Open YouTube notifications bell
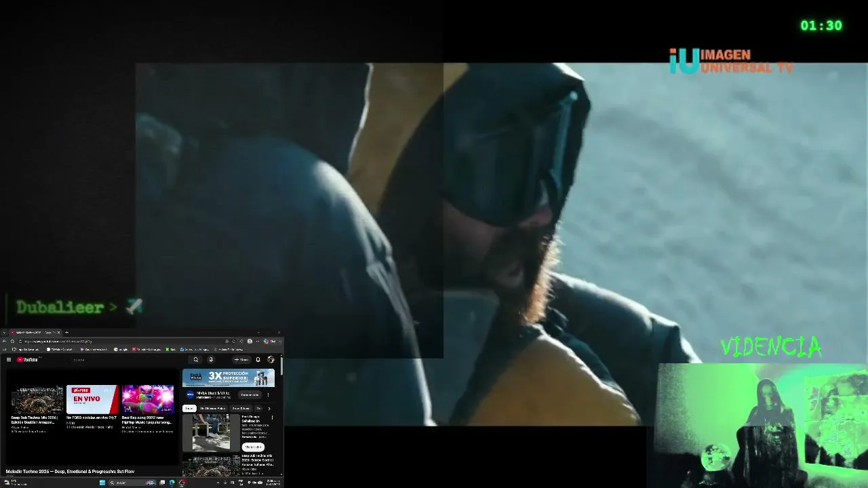Screen dimensions: 868x488 point(258,360)
